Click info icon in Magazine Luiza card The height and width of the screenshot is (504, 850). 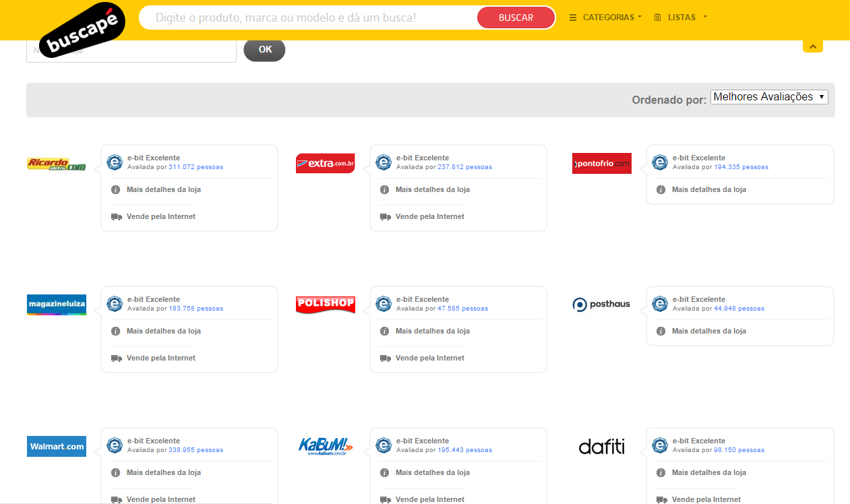[115, 332]
